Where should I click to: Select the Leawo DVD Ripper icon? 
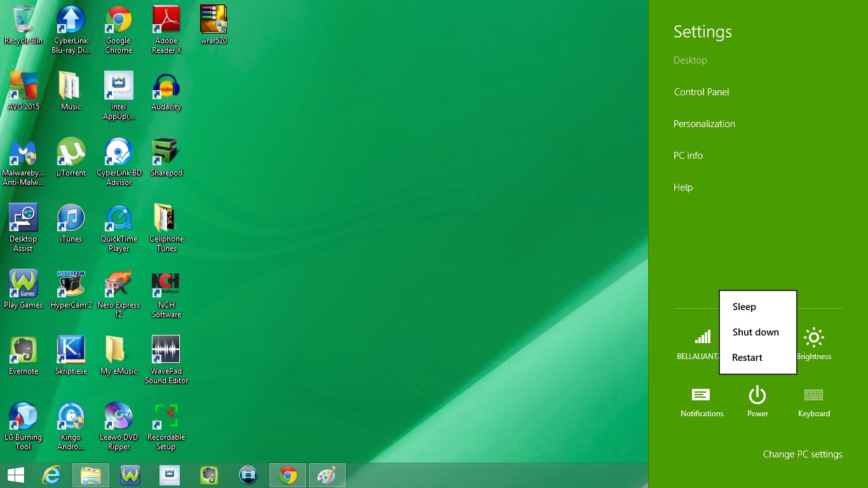[119, 426]
